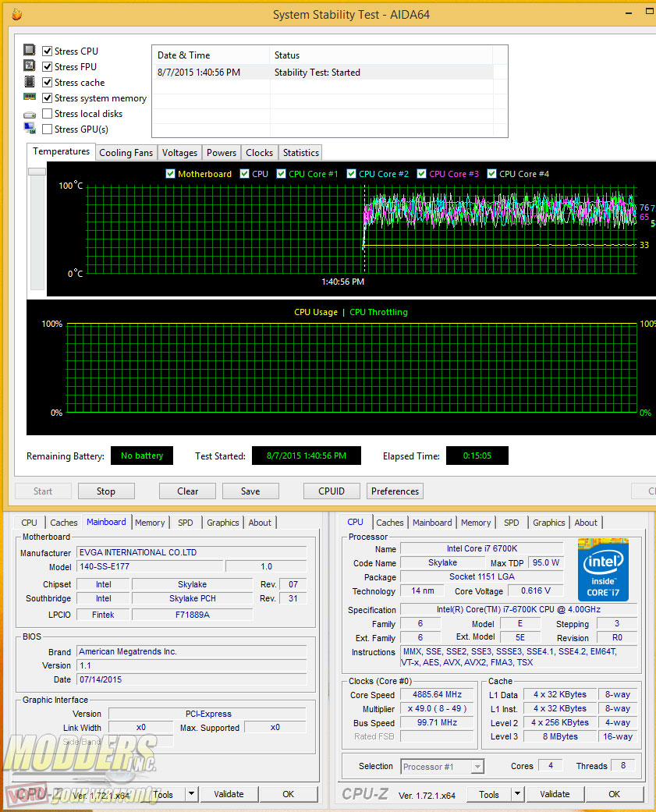Image resolution: width=656 pixels, height=812 pixels.
Task: Toggle the Stress CPU checkbox
Action: coord(47,51)
